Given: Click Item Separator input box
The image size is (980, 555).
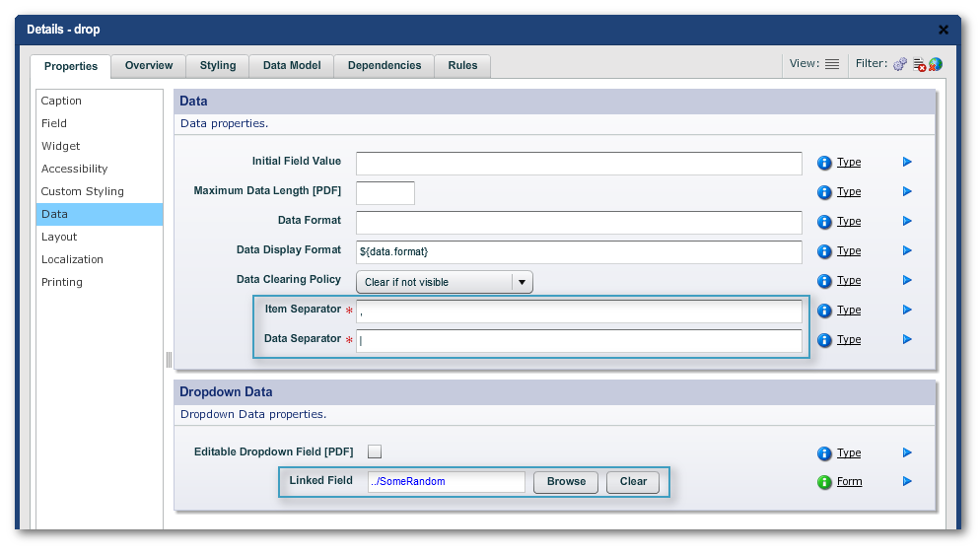Looking at the screenshot, I should click(579, 312).
